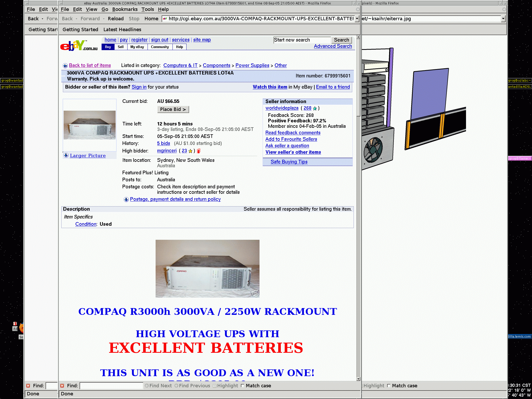Open the Edit menu in the eBay window

tap(77, 9)
